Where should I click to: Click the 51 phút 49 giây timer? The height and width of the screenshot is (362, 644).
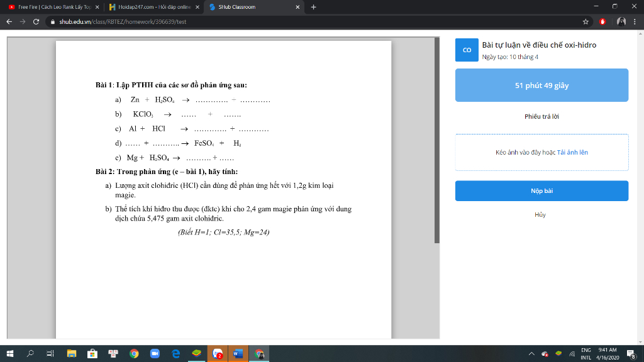coord(541,85)
